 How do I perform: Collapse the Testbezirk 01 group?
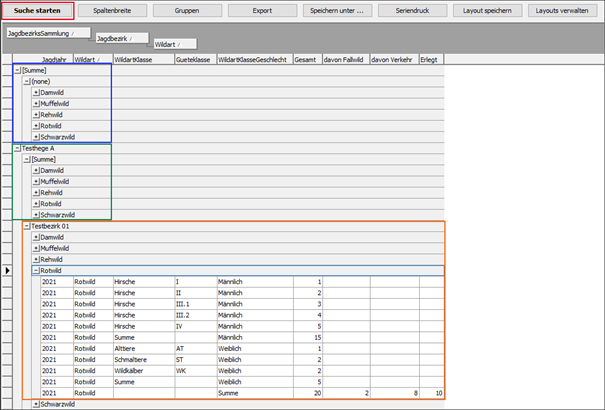[x=27, y=226]
